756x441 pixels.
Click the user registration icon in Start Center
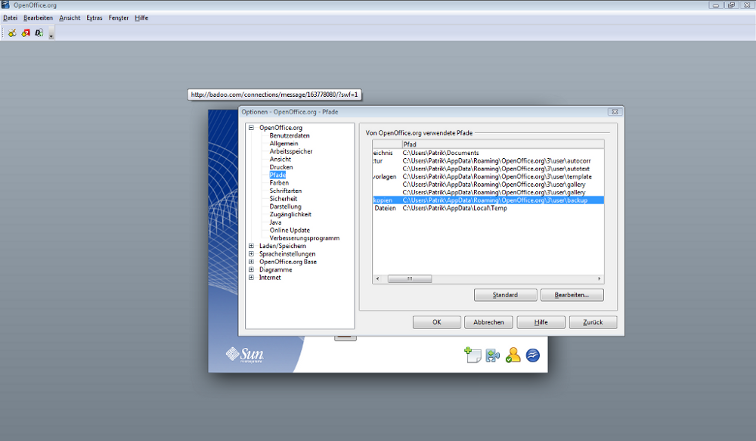[513, 355]
